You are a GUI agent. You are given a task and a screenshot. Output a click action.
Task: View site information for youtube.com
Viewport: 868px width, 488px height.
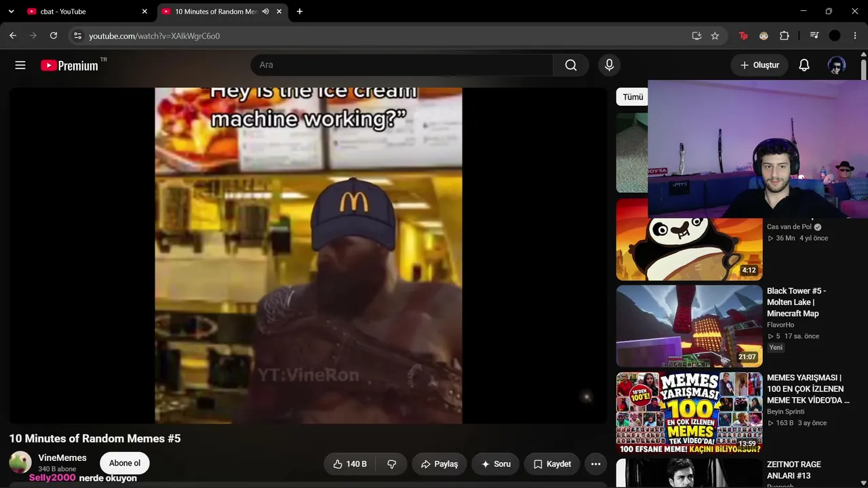pyautogui.click(x=77, y=36)
